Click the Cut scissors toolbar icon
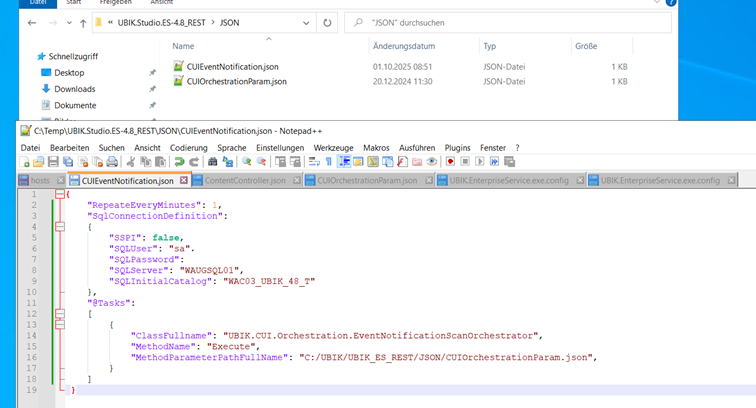The width and height of the screenshot is (756, 408). coord(130,161)
